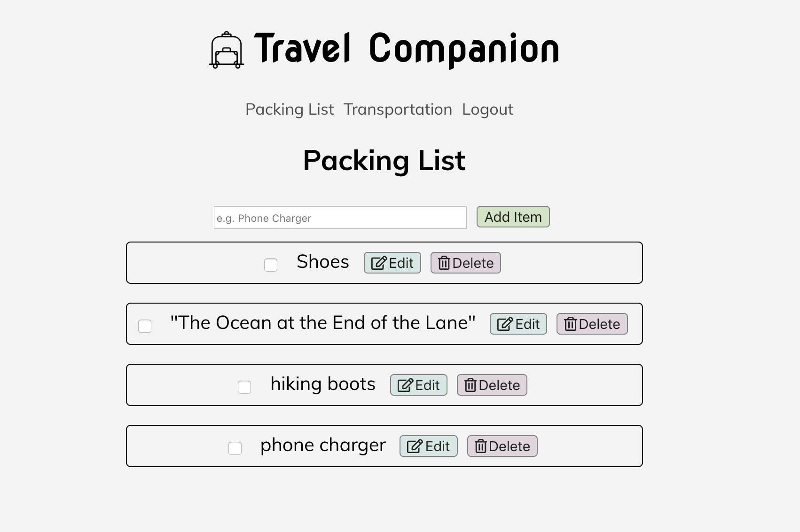Click the trash icon for phone charger
Viewport: 800px width, 532px height.
pos(480,446)
